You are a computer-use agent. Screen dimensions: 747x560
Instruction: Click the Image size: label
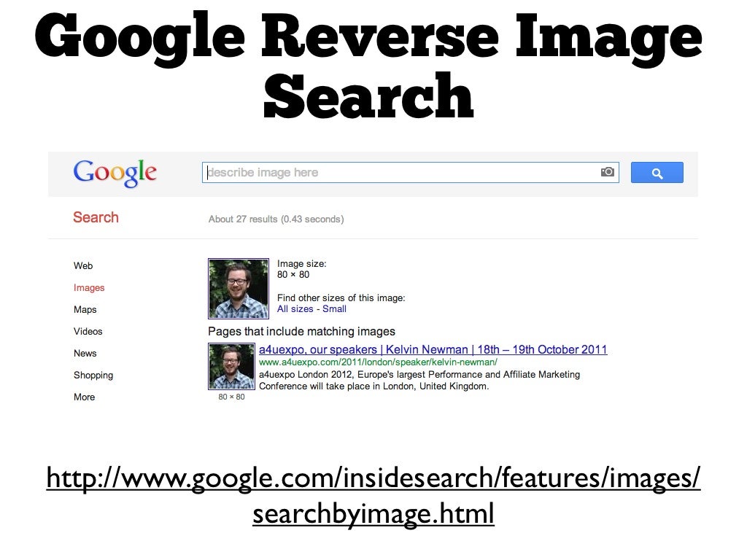coord(301,264)
